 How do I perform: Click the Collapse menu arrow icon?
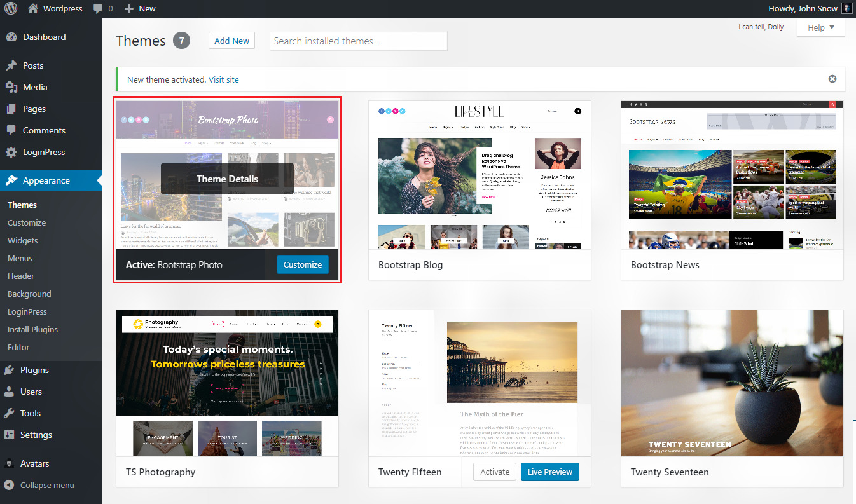[x=10, y=485]
